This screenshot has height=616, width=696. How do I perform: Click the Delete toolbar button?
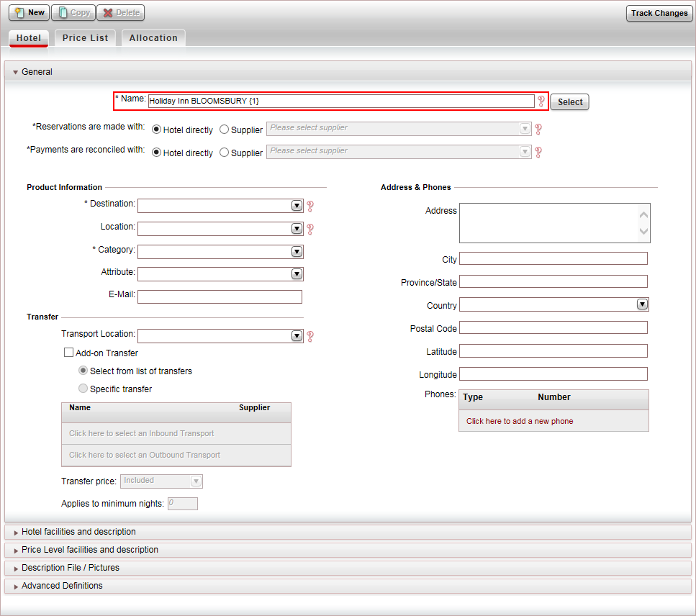pyautogui.click(x=121, y=12)
